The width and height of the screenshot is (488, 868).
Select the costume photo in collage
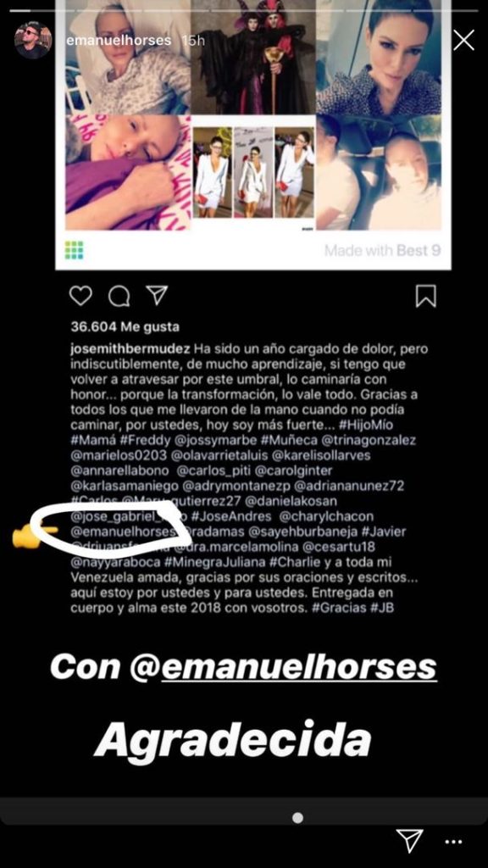coord(253,57)
